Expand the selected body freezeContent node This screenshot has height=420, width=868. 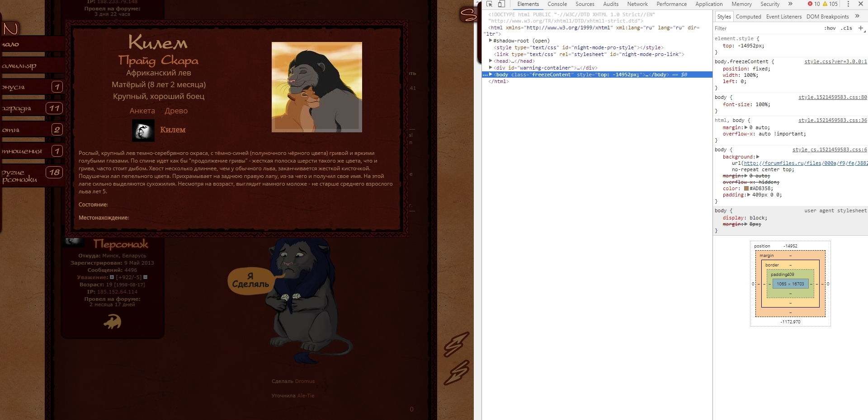tap(491, 75)
